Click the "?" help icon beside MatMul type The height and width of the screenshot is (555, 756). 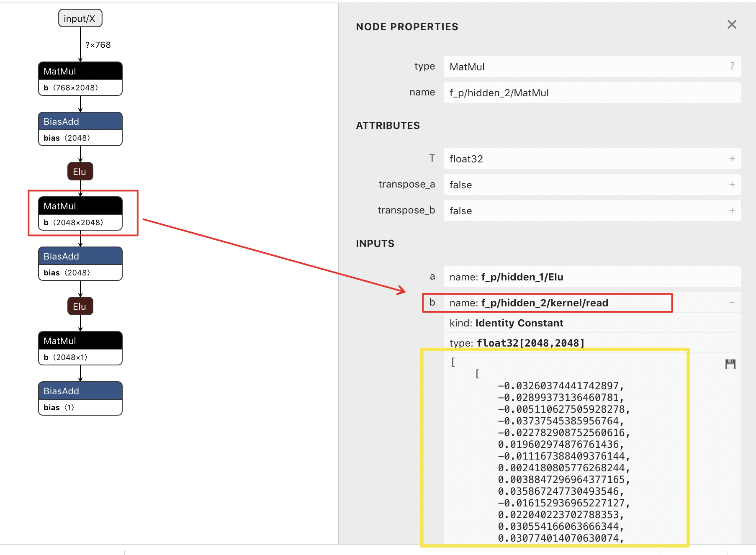(x=732, y=66)
